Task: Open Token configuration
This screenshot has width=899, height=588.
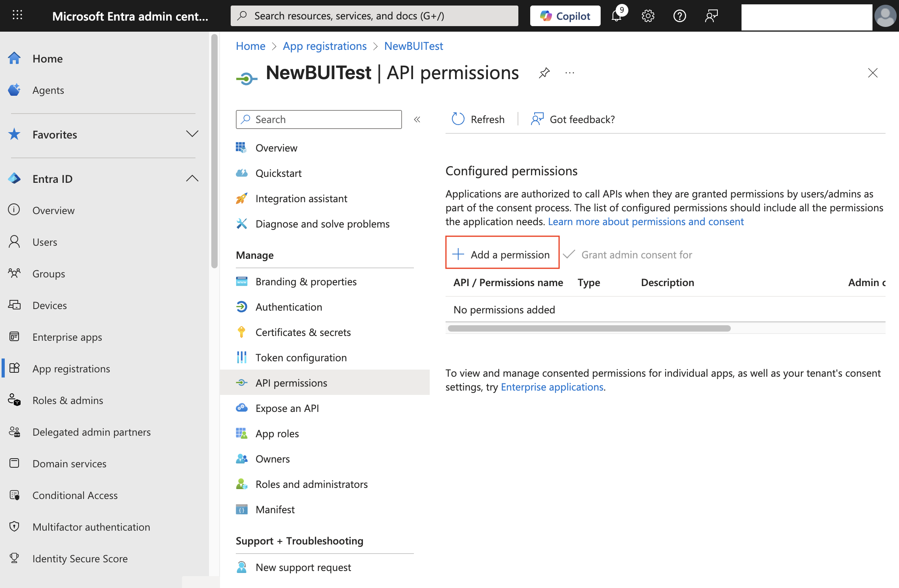Action: [x=301, y=357]
